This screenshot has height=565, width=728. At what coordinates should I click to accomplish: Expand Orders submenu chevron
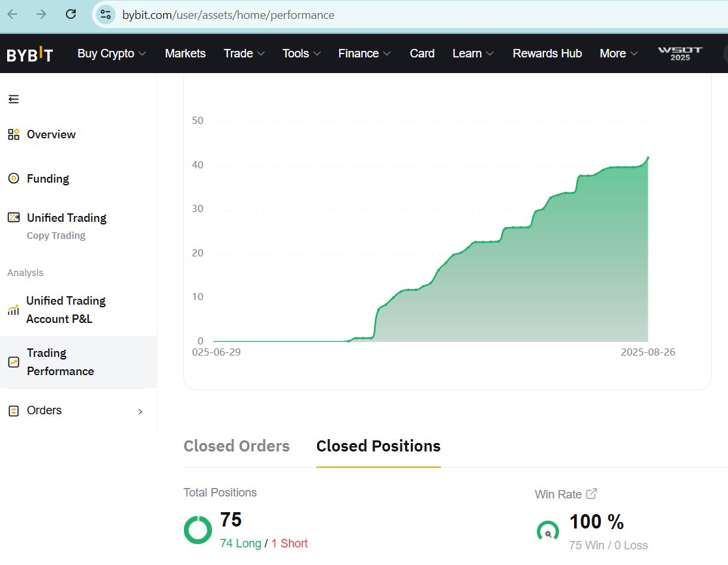(140, 411)
